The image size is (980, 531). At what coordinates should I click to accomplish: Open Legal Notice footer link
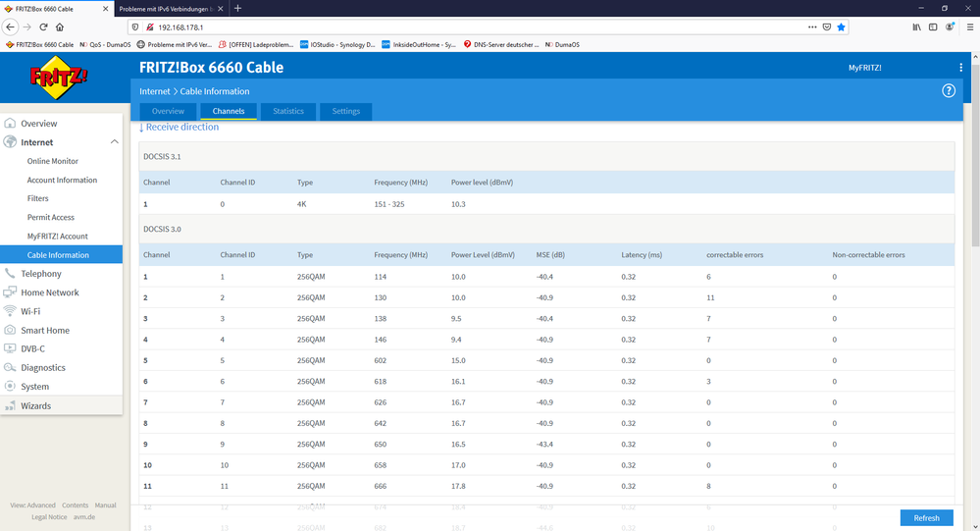(x=49, y=516)
